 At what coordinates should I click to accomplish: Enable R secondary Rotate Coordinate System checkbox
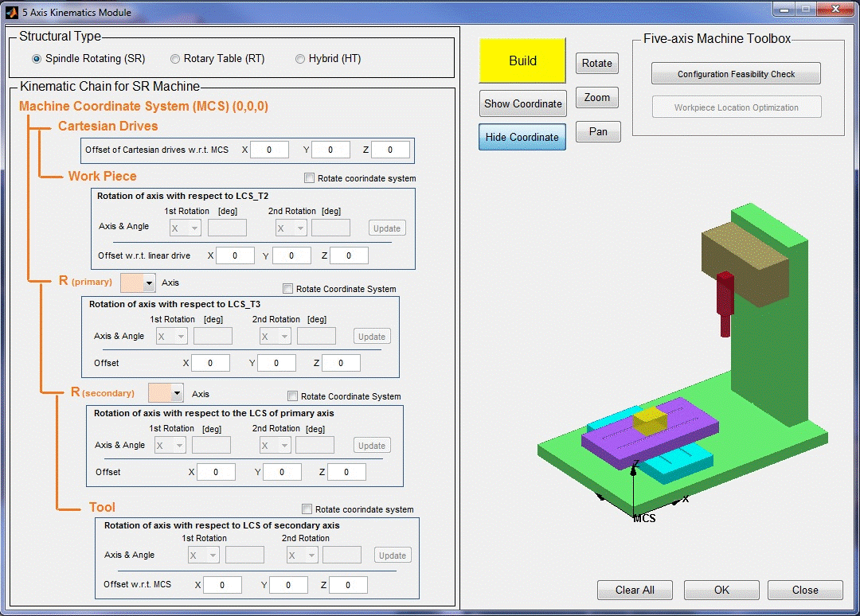click(293, 396)
